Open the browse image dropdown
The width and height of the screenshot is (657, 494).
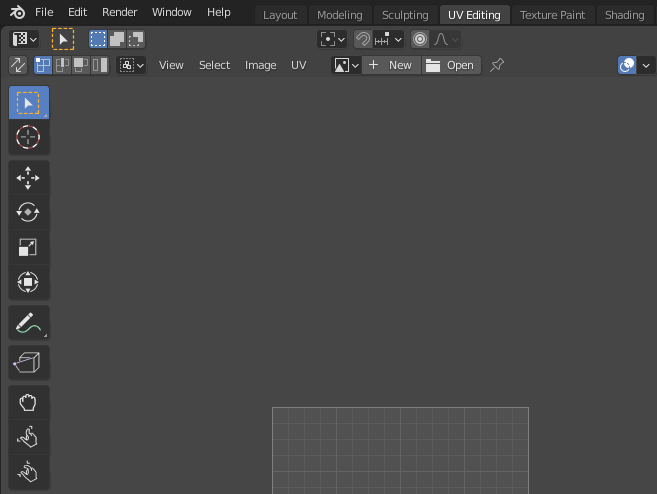click(347, 65)
